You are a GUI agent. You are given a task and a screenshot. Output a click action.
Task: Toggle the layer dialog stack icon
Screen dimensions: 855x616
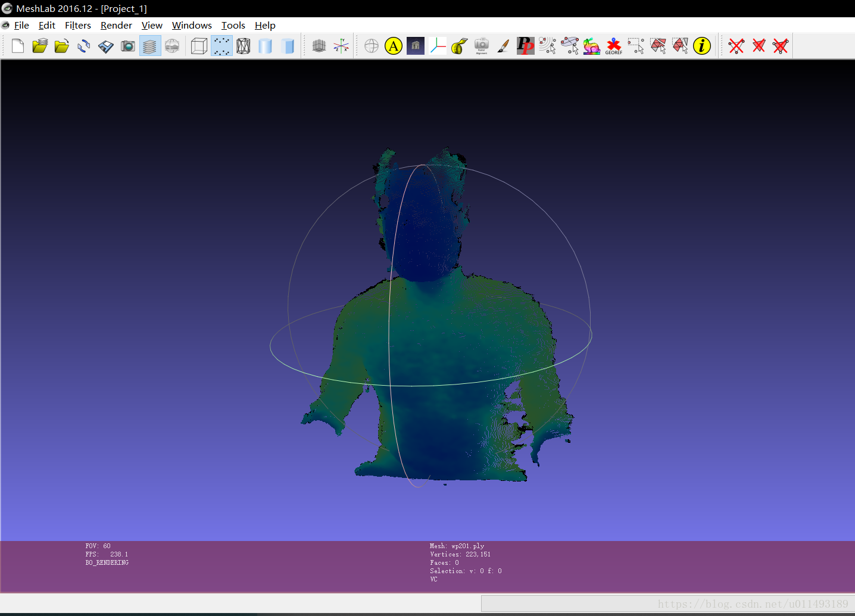[150, 46]
